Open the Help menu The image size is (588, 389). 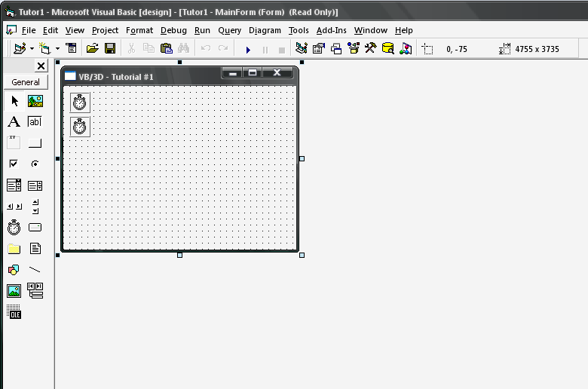tap(404, 30)
